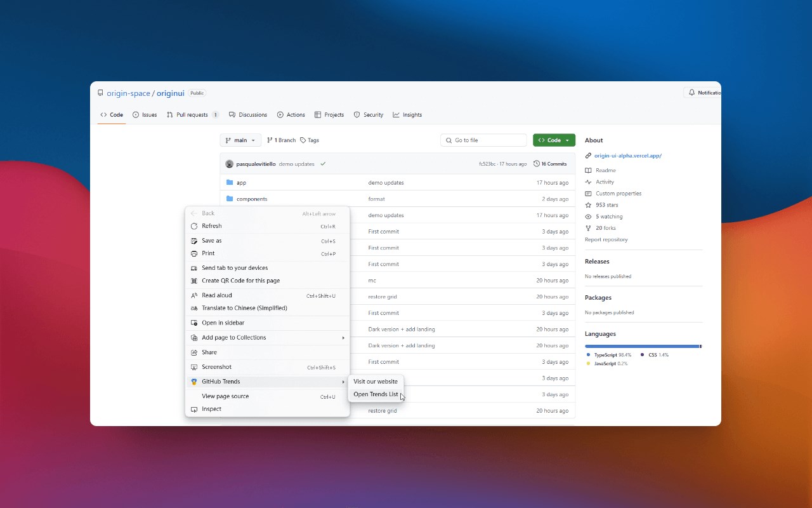
Task: Click the Go to file search field
Action: 483,140
